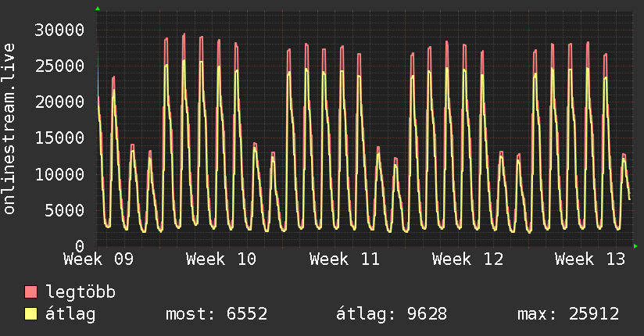The height and width of the screenshot is (336, 644).
Task: Select the átlag legend label beside the yellow swatch
Action: tap(70, 314)
